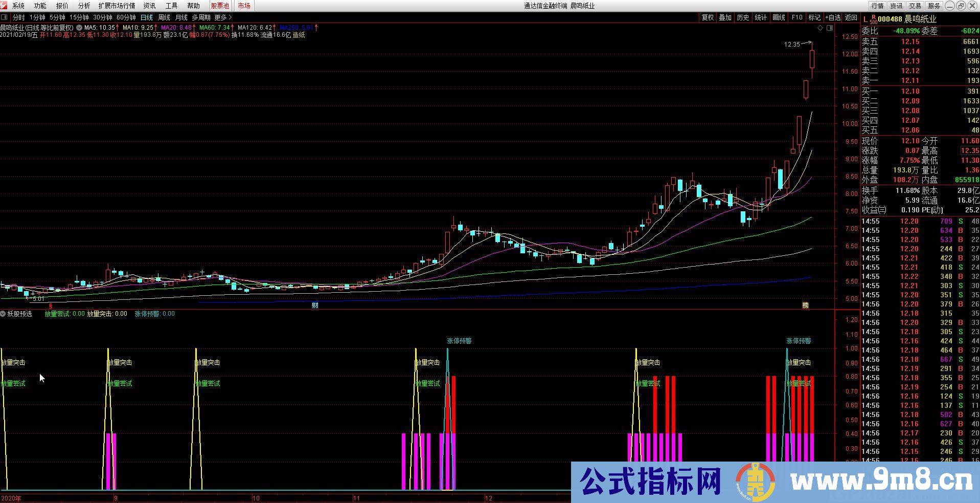The width and height of the screenshot is (980, 503).
Task: Toggle the left sidebar panel icon
Action: [5, 17]
